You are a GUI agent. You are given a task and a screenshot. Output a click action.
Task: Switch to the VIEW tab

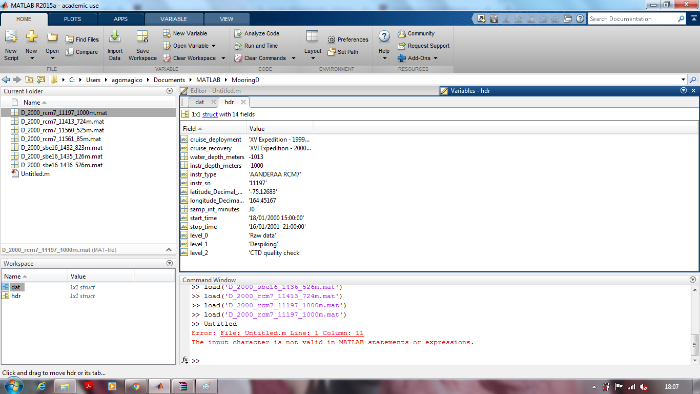pyautogui.click(x=226, y=19)
